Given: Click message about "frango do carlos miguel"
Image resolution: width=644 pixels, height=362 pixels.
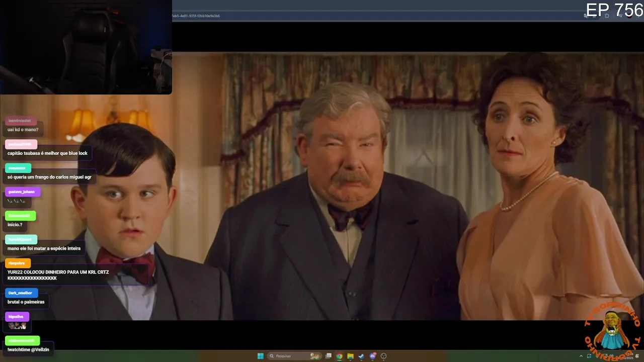Looking at the screenshot, I should coord(49,177).
